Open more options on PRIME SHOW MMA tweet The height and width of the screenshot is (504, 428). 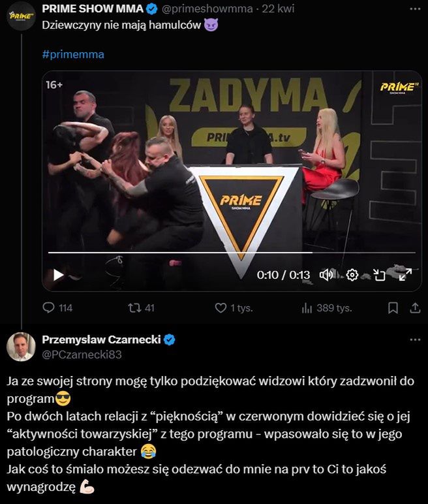(415, 9)
